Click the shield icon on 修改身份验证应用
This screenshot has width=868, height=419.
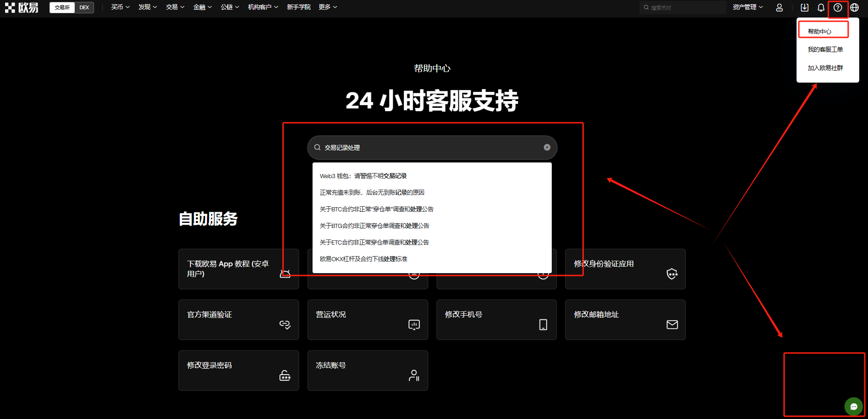(672, 274)
